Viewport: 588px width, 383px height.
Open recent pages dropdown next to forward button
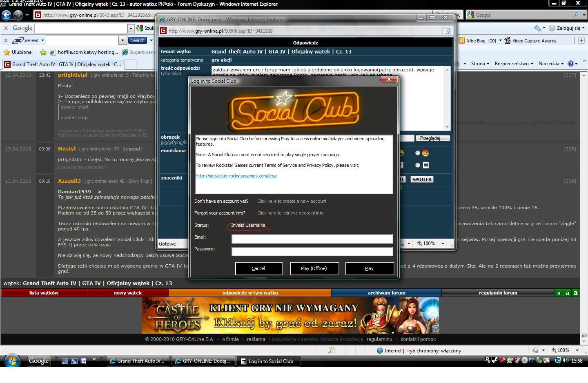pyautogui.click(x=27, y=15)
